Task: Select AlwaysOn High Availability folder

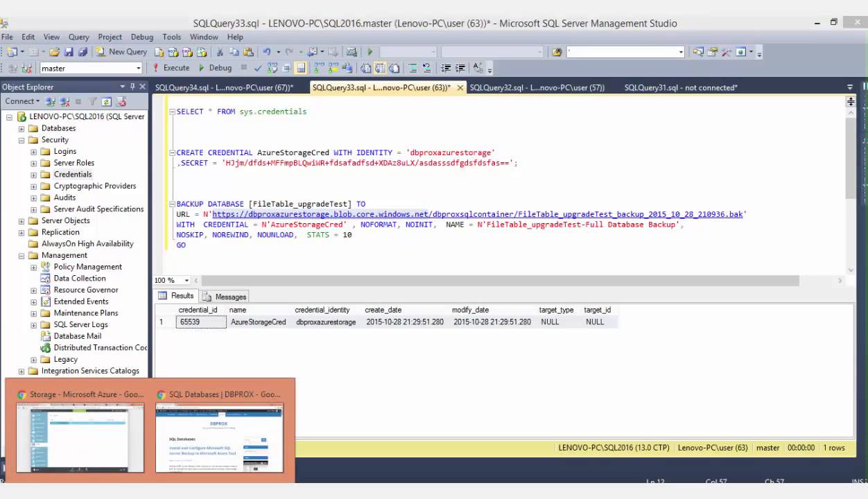Action: 87,243
